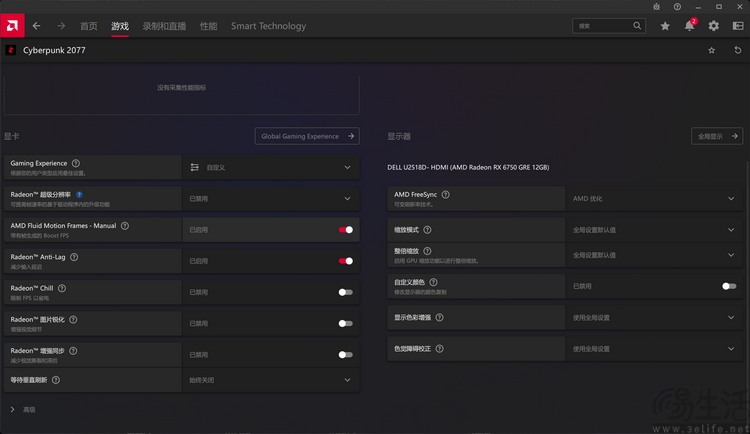The height and width of the screenshot is (434, 750).
Task: Switch to 首页 tab
Action: coord(88,26)
